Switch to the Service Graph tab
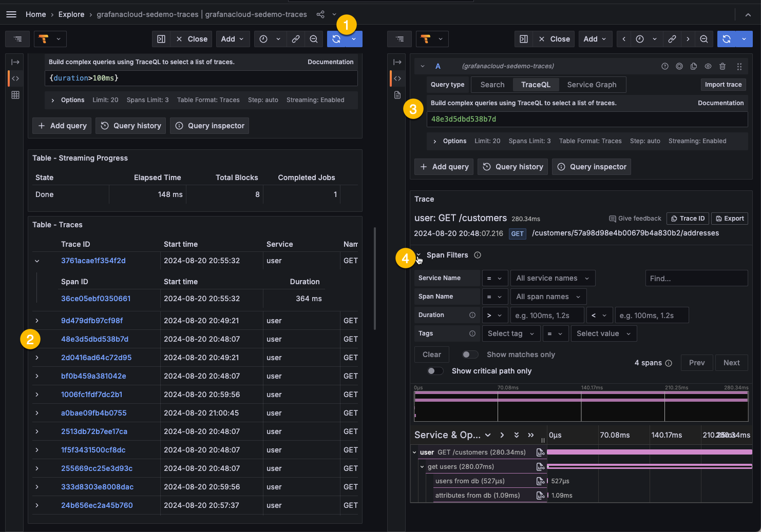The height and width of the screenshot is (532, 761). pos(592,85)
